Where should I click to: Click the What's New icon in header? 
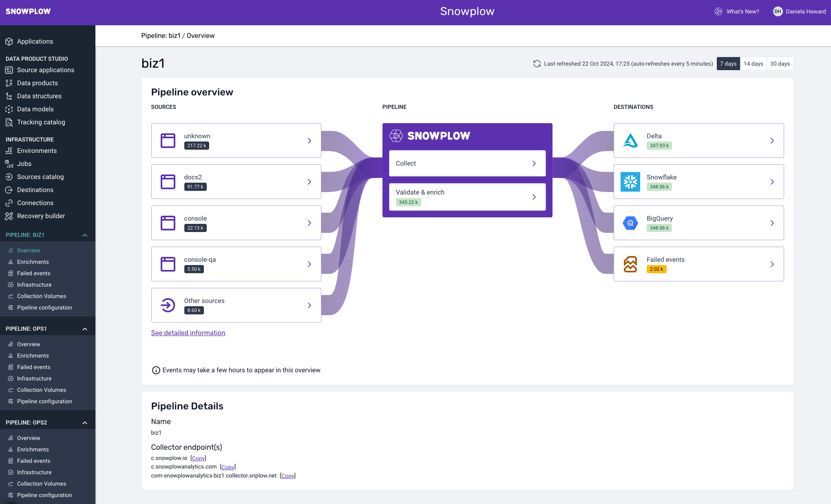[x=718, y=11]
